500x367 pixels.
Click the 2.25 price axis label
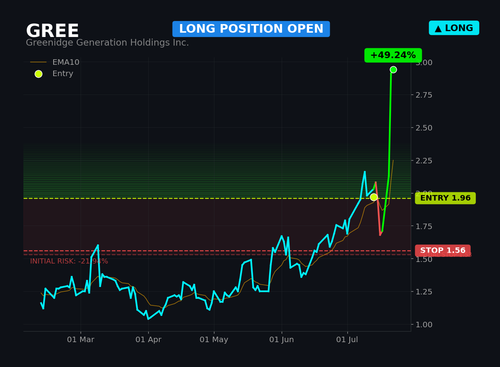click(424, 161)
